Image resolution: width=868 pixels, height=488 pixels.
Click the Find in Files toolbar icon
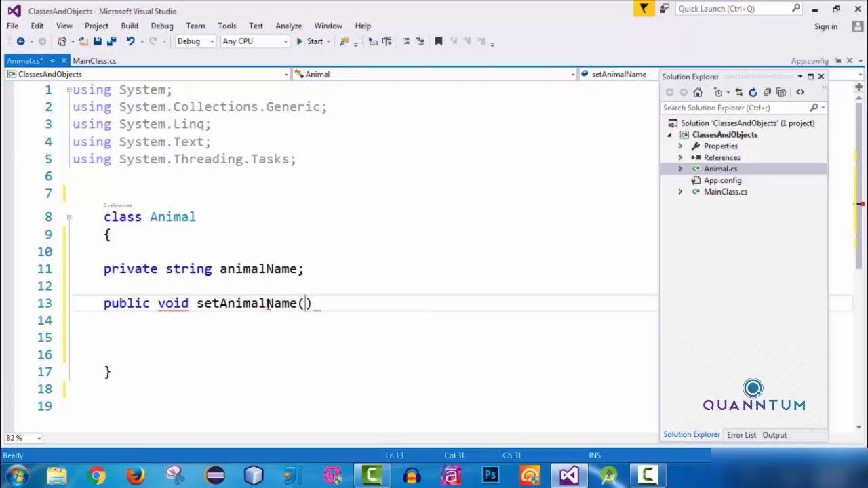[x=344, y=41]
